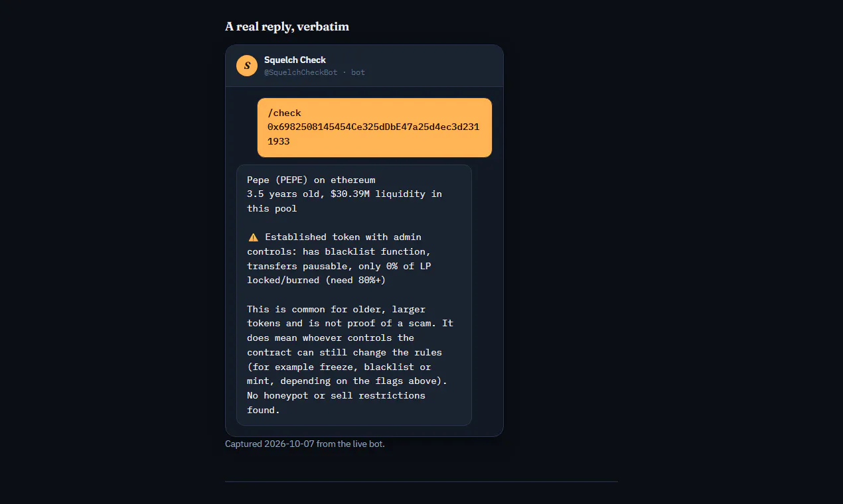Click the yellow warning triangle icon
The image size is (843, 504).
pos(253,237)
